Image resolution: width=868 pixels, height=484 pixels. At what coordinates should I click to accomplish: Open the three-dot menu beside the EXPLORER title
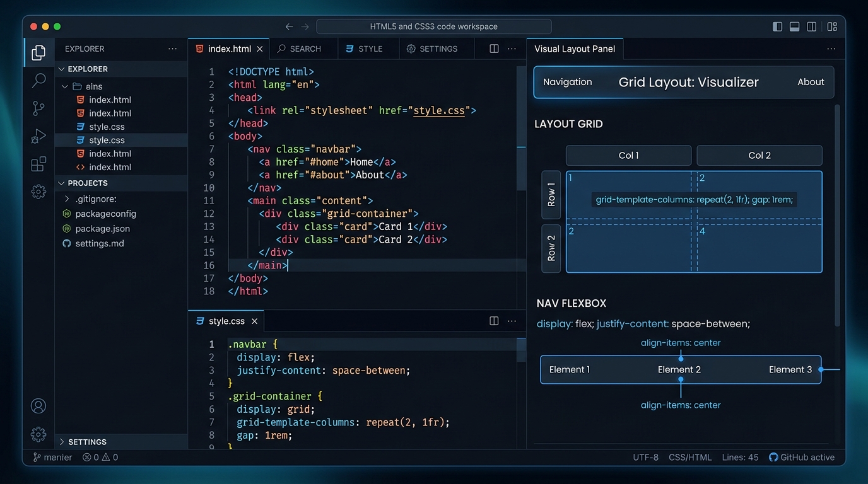pyautogui.click(x=173, y=49)
